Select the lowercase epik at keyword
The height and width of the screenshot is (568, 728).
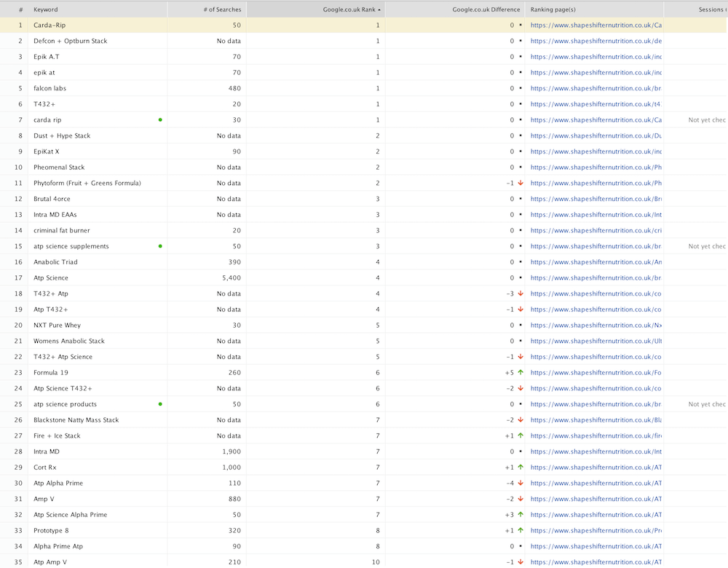(44, 72)
